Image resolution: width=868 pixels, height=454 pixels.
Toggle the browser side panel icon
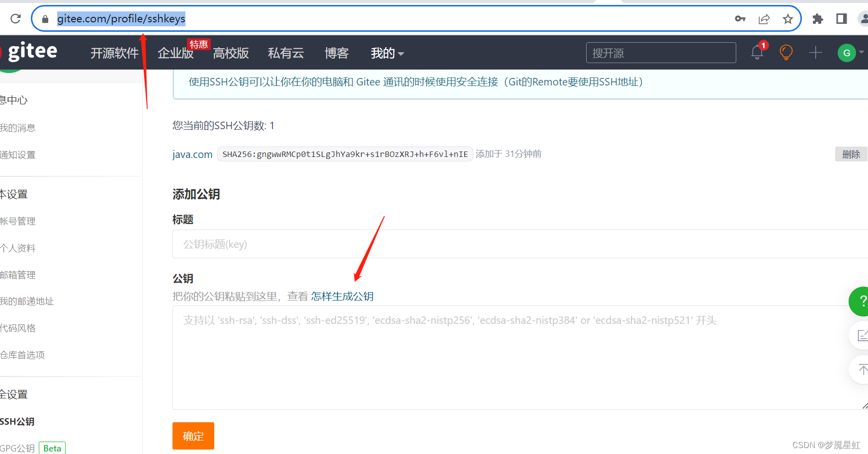(842, 19)
